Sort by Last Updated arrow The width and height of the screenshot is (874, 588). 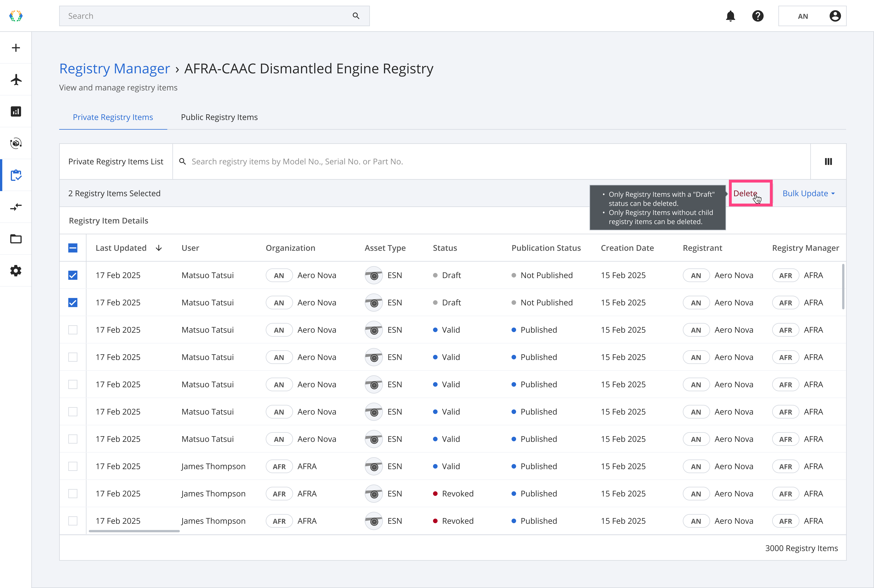[159, 248]
